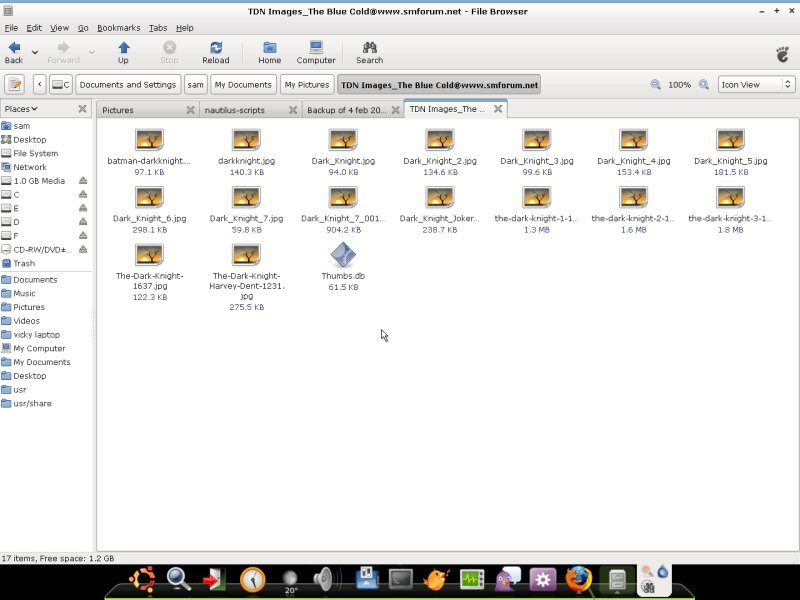Go Up one folder level

pos(123,53)
